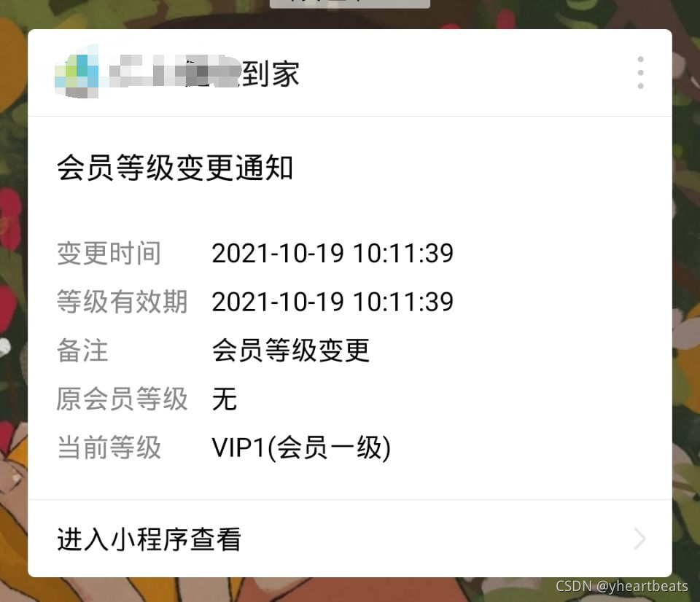Tap the 原会员等级 label
Viewport: 700px width, 602px height.
pos(122,399)
